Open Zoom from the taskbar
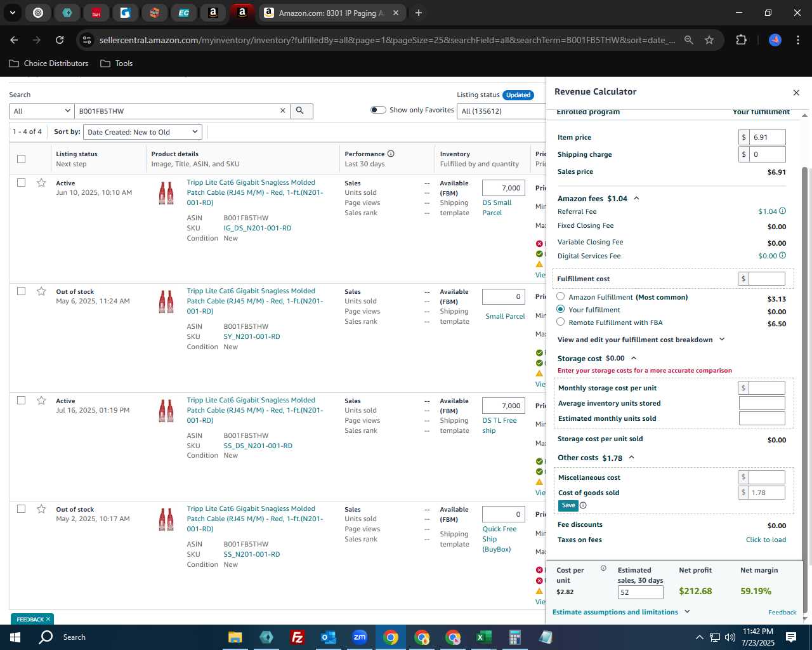This screenshot has width=812, height=650. pyautogui.click(x=359, y=637)
